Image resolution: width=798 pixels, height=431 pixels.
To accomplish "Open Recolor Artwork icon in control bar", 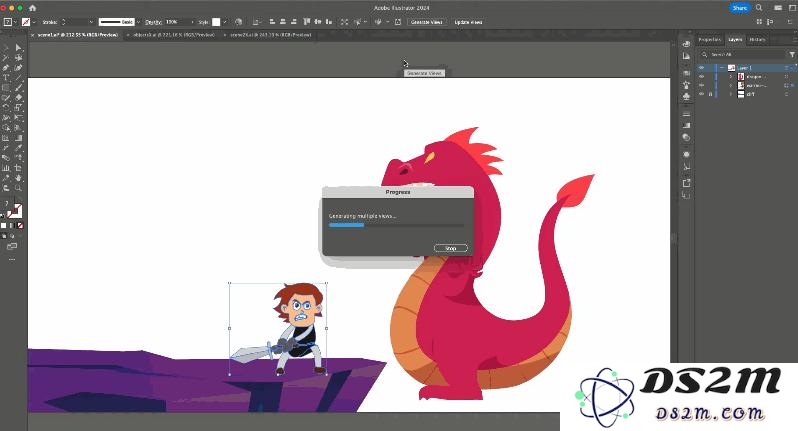I will pyautogui.click(x=238, y=22).
